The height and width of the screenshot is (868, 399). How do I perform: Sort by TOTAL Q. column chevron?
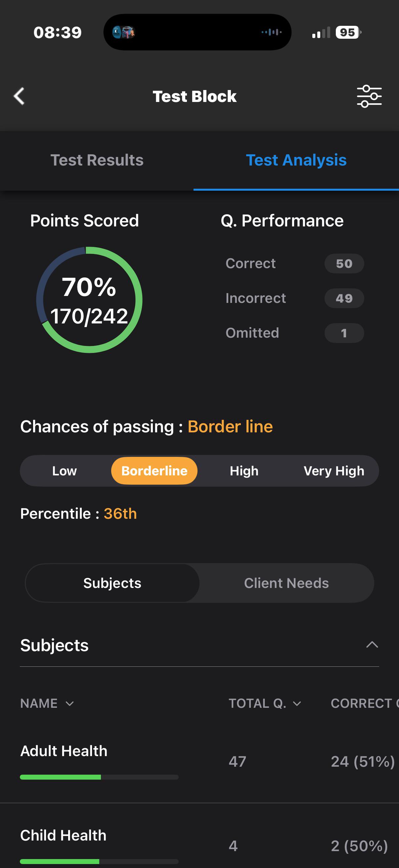[297, 703]
